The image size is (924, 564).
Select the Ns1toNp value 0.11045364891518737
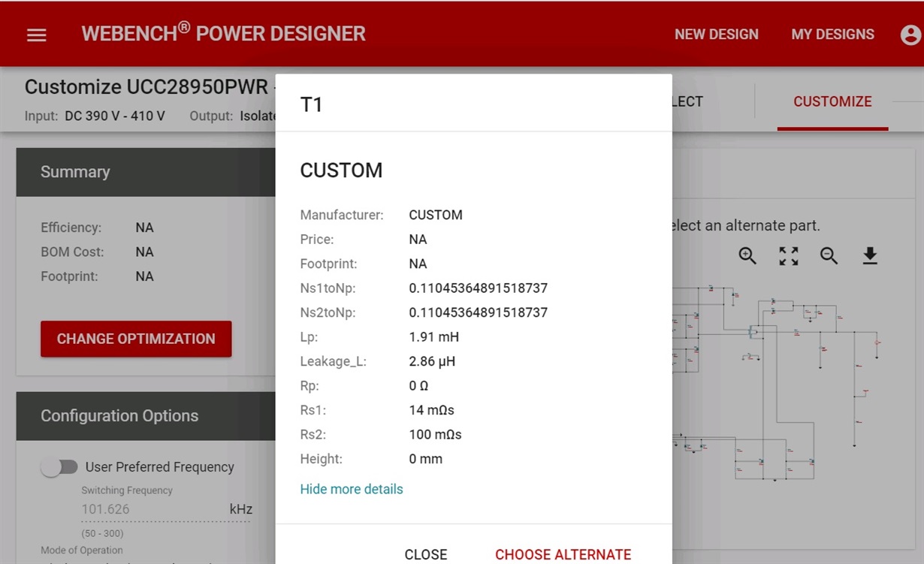[478, 288]
